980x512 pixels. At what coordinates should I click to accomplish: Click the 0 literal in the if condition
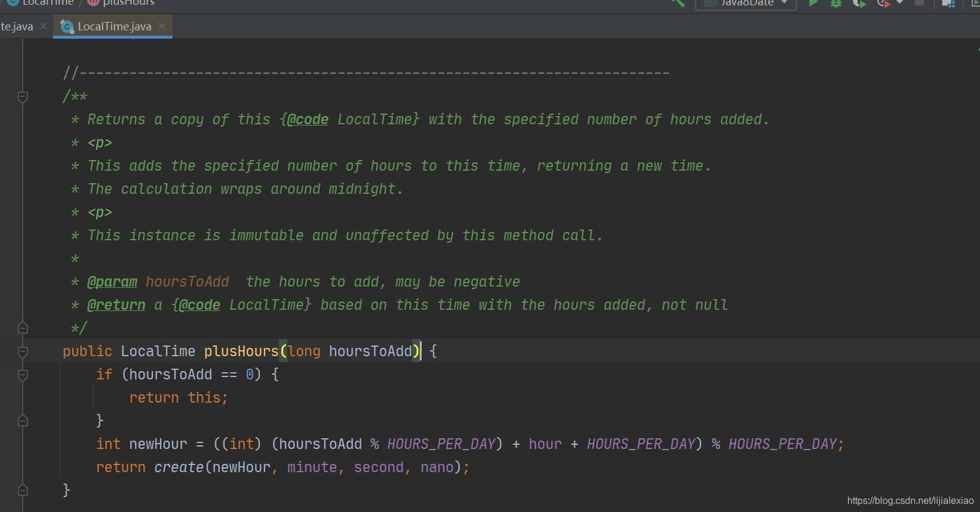tap(250, 375)
